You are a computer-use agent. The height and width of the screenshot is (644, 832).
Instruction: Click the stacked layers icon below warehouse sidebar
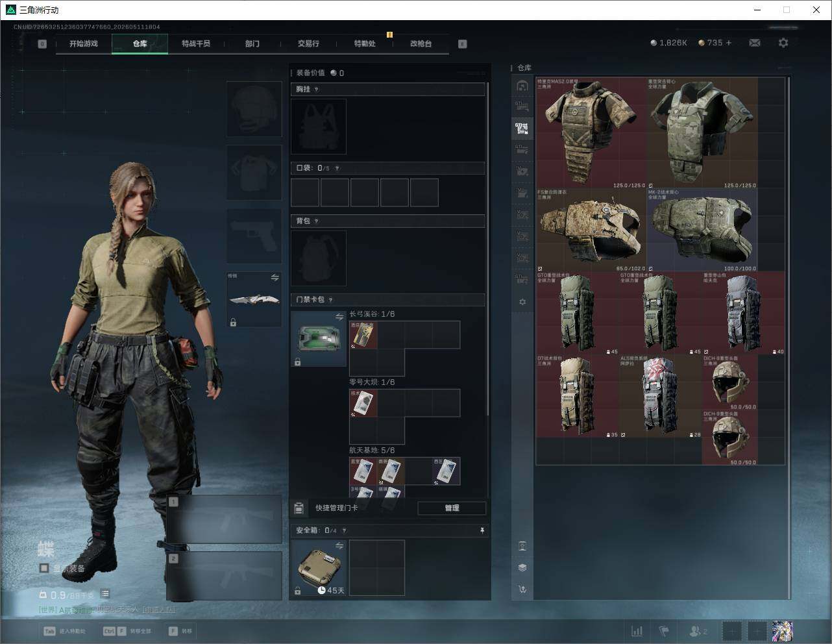[x=522, y=567]
